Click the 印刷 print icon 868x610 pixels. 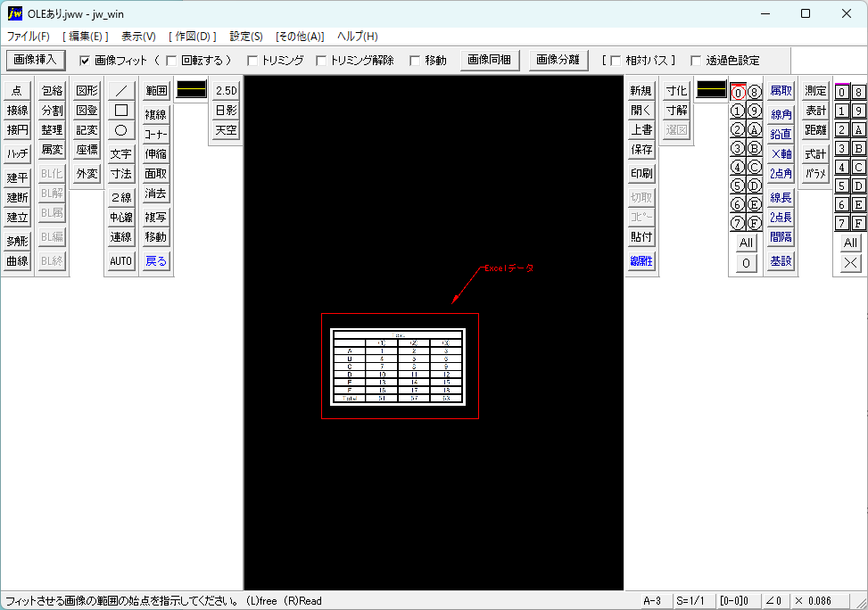(x=640, y=174)
